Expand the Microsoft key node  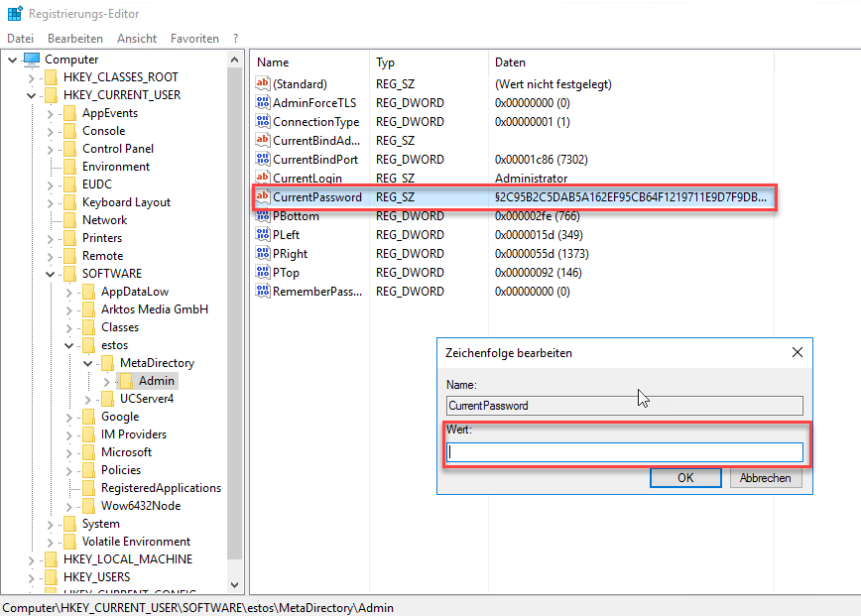pyautogui.click(x=68, y=452)
